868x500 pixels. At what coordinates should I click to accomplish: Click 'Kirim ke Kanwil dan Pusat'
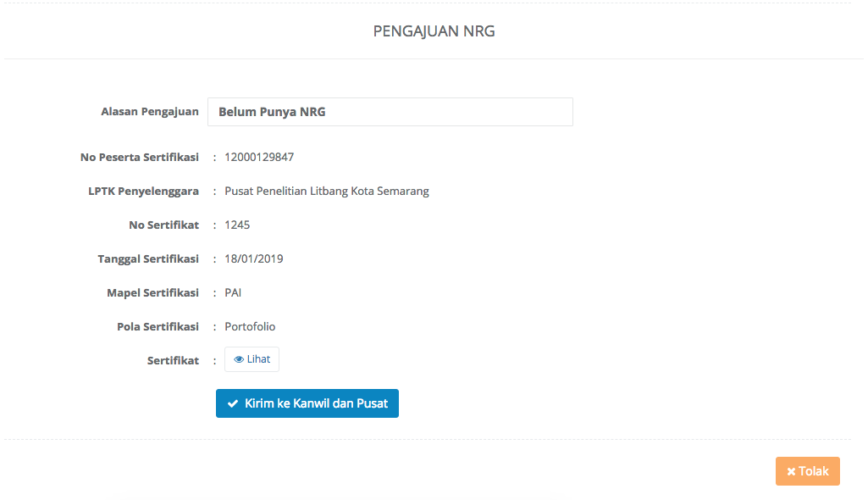point(307,403)
